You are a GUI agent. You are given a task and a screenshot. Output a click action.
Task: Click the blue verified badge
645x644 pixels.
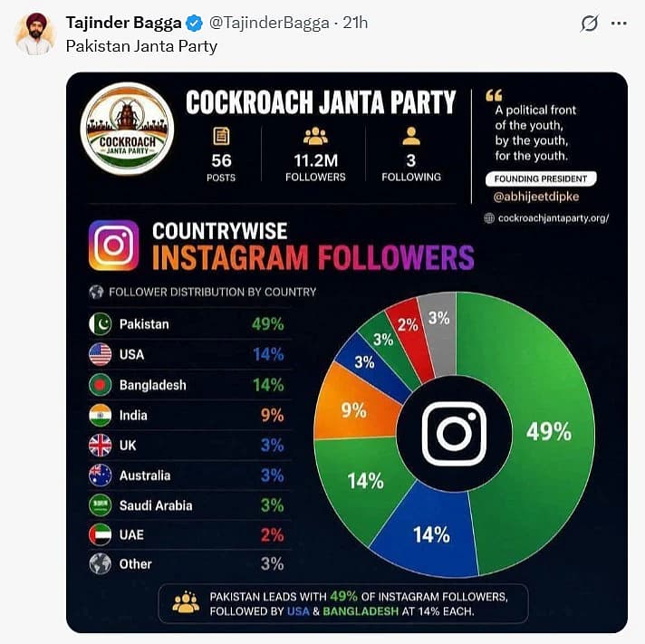[x=194, y=23]
